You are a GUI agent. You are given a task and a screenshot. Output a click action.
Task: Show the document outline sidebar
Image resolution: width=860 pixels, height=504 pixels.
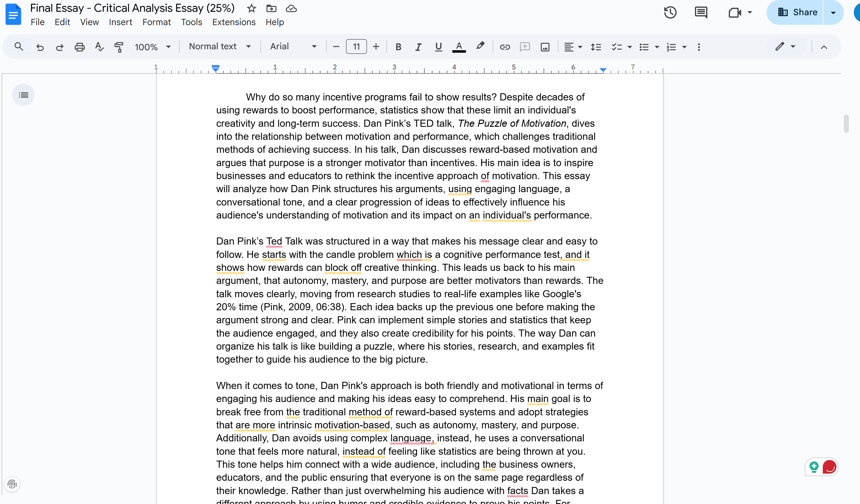[23, 95]
